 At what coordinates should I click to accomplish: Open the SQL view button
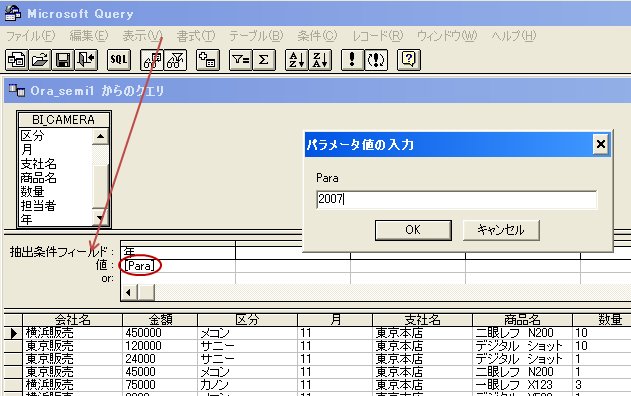(x=119, y=60)
